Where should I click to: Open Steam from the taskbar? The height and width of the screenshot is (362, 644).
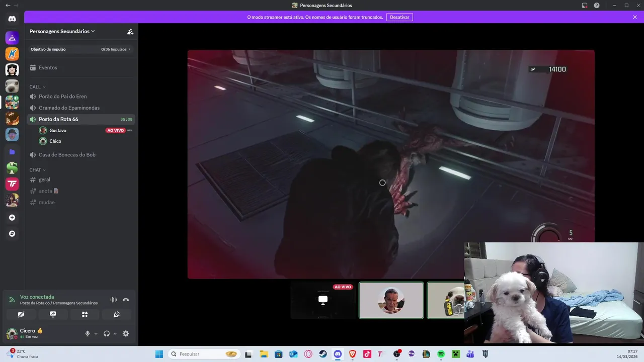point(323,354)
